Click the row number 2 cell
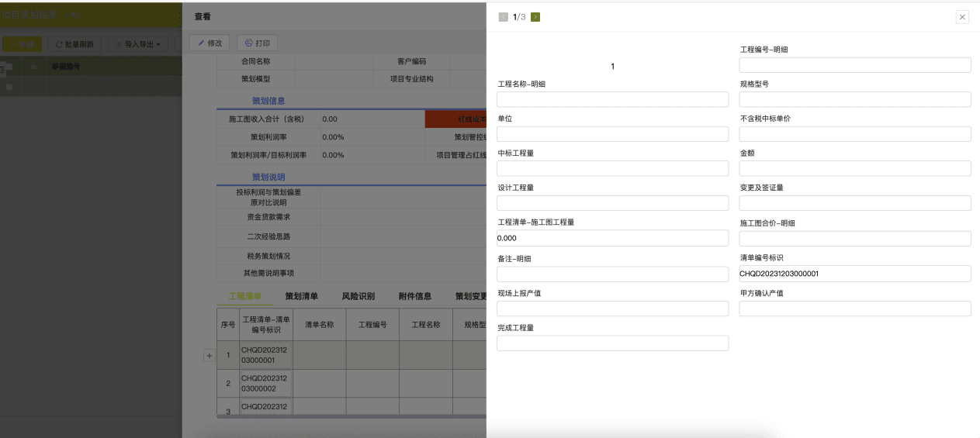980x438 pixels. (x=228, y=384)
